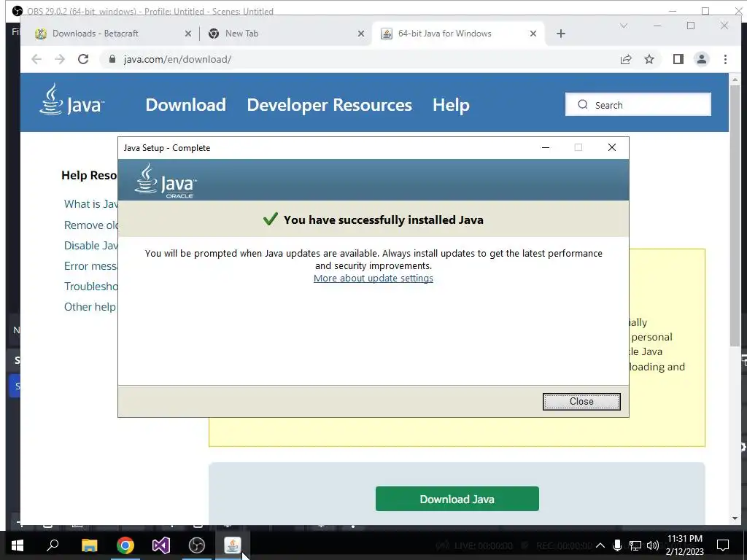747x560 pixels.
Task: Click the microphone tray icon
Action: [617, 545]
